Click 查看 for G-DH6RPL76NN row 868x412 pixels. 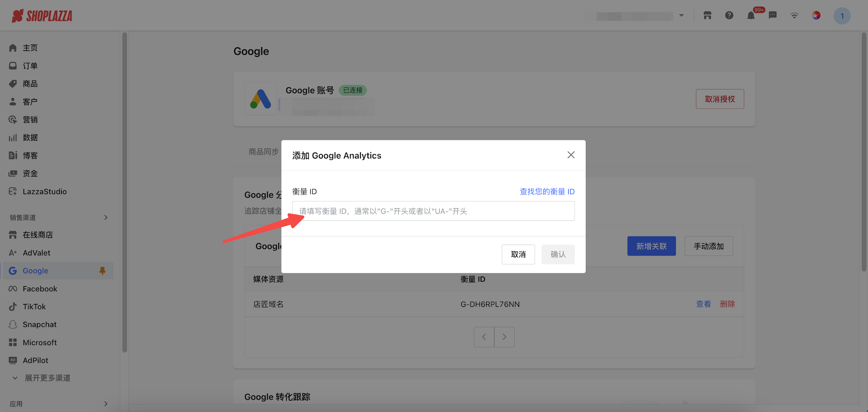pyautogui.click(x=704, y=304)
